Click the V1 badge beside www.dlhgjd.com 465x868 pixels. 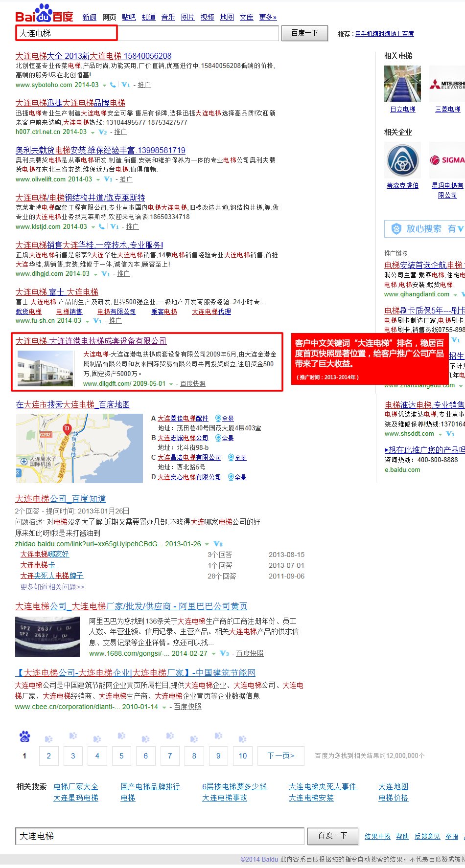click(x=106, y=274)
